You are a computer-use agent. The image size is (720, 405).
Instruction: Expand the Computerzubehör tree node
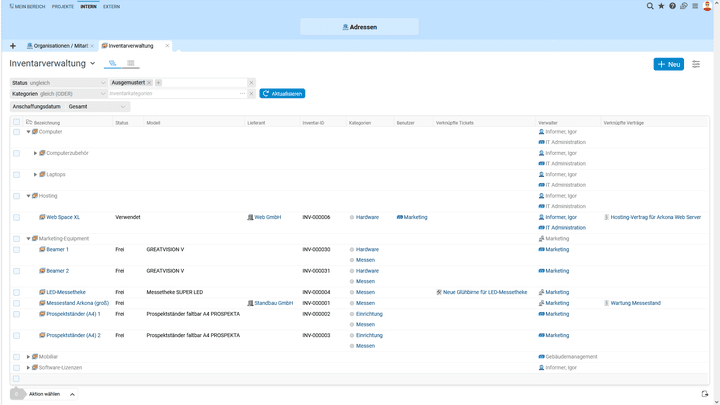pos(35,153)
